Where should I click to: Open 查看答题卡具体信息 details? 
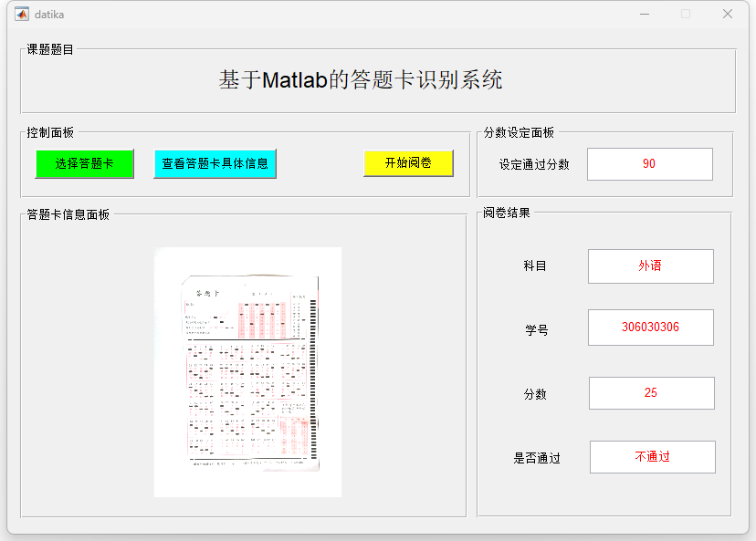coord(215,164)
